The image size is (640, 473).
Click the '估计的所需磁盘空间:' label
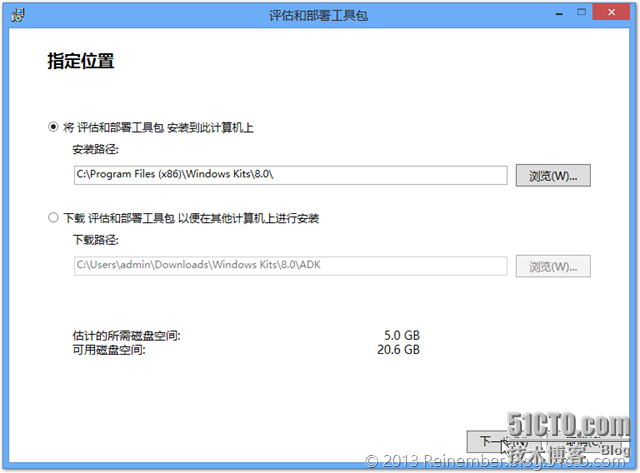tap(127, 336)
